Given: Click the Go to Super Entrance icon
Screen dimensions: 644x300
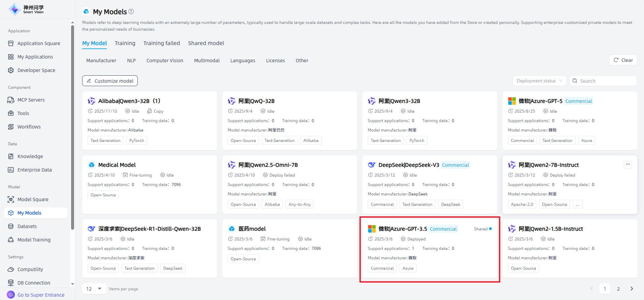Looking at the screenshot, I should click(11, 295).
